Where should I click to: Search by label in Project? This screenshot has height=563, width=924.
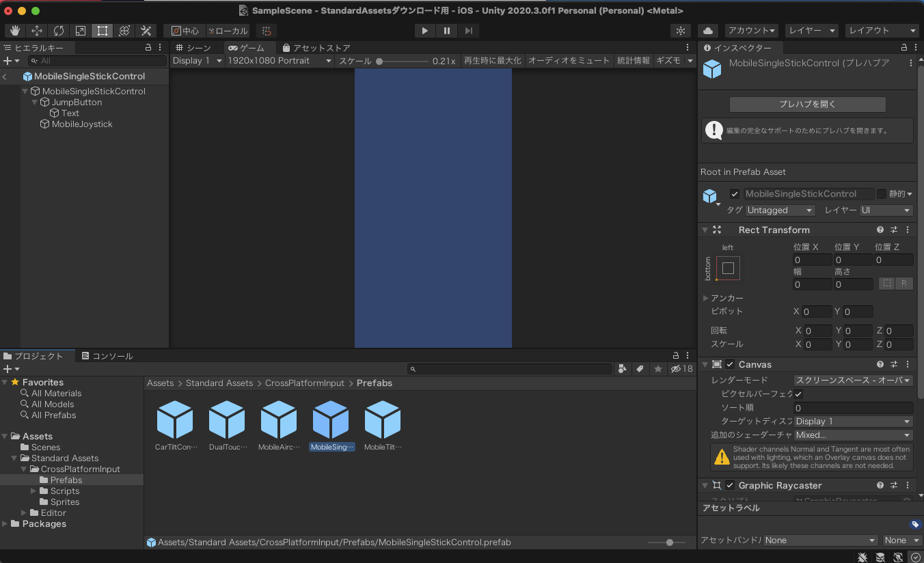click(x=640, y=369)
